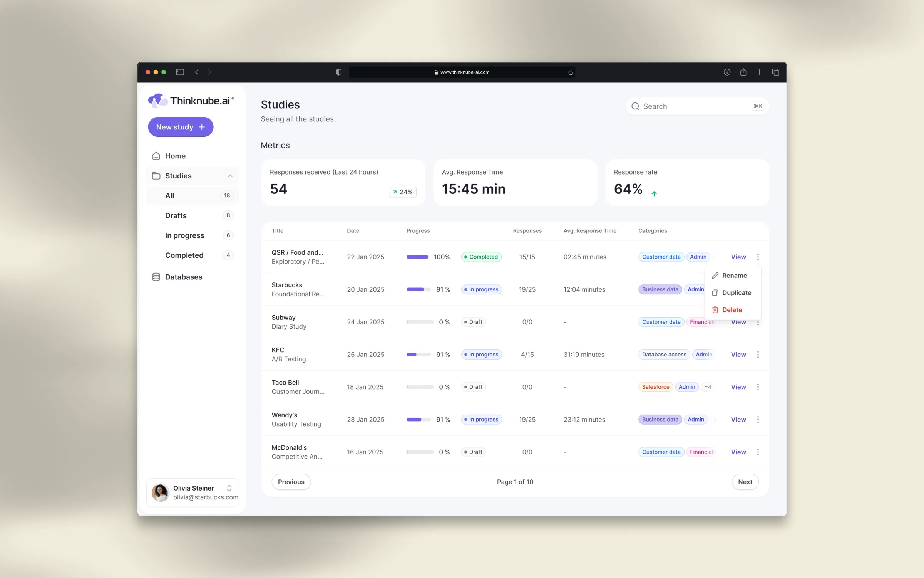The width and height of the screenshot is (924, 578).
Task: Open more options for McDonald's row
Action: [758, 452]
